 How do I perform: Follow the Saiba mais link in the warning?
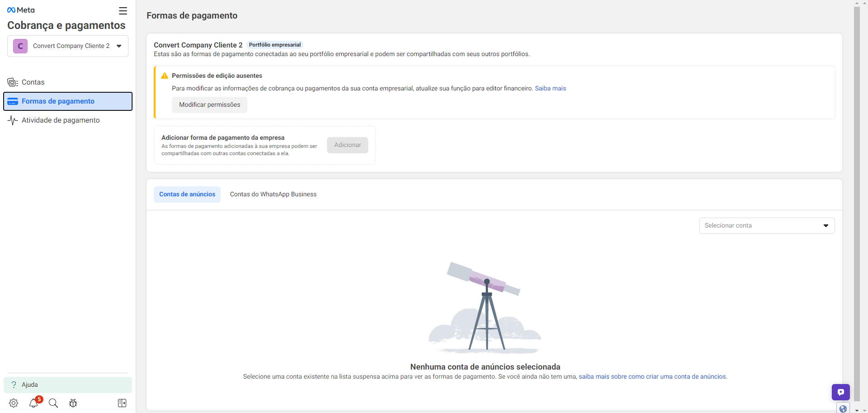coord(550,89)
